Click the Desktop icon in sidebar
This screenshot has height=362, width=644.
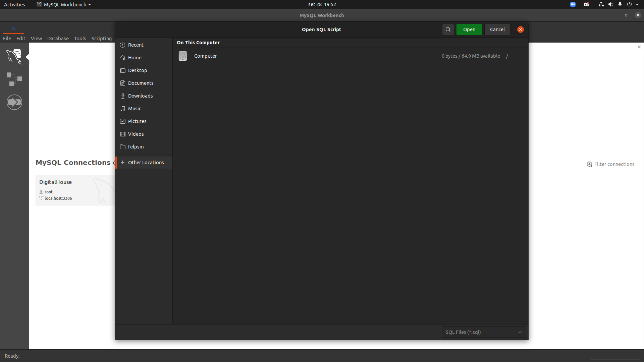[123, 70]
